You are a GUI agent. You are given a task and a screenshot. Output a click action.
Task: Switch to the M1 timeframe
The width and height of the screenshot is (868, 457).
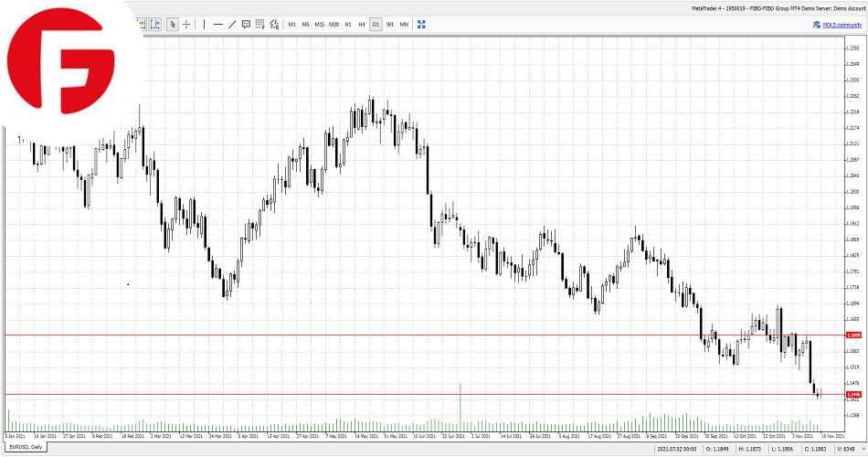[x=292, y=25]
